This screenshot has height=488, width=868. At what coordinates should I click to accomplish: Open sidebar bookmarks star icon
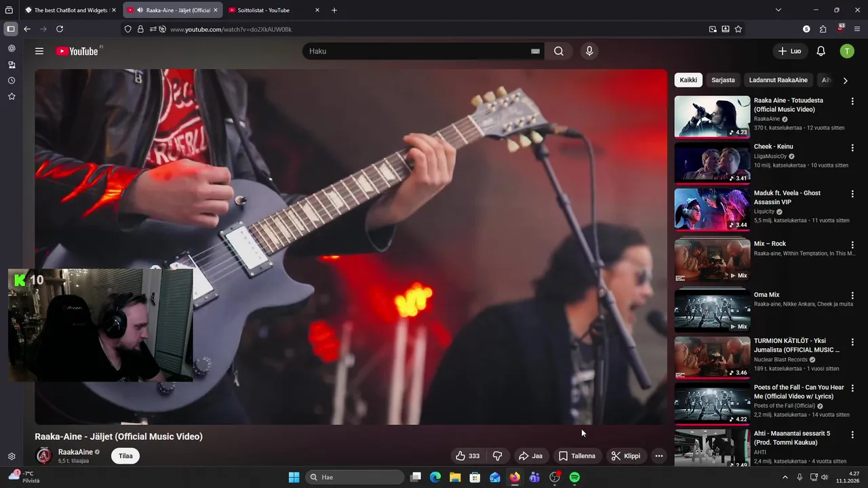coord(12,97)
